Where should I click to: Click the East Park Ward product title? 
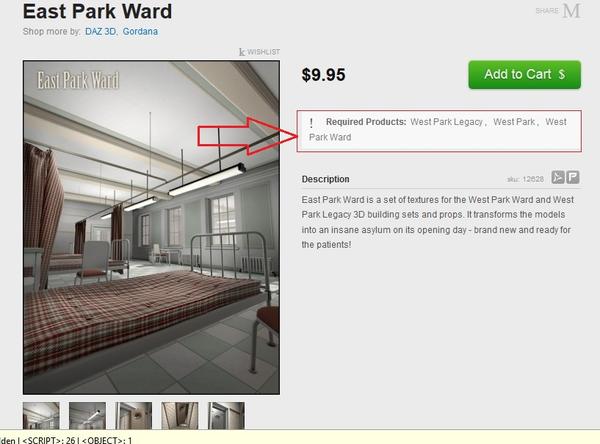(x=97, y=11)
